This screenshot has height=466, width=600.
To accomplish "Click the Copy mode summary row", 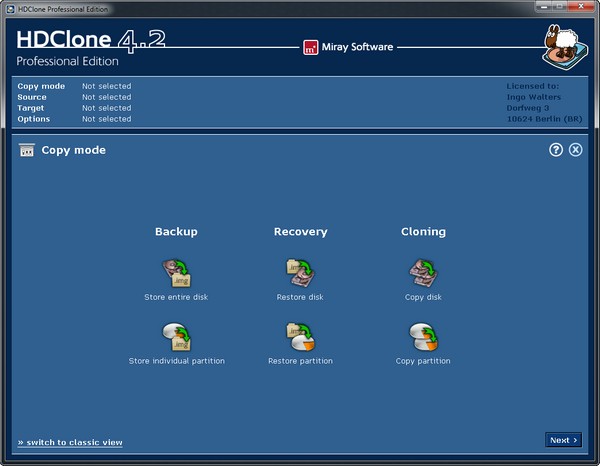I will click(74, 86).
